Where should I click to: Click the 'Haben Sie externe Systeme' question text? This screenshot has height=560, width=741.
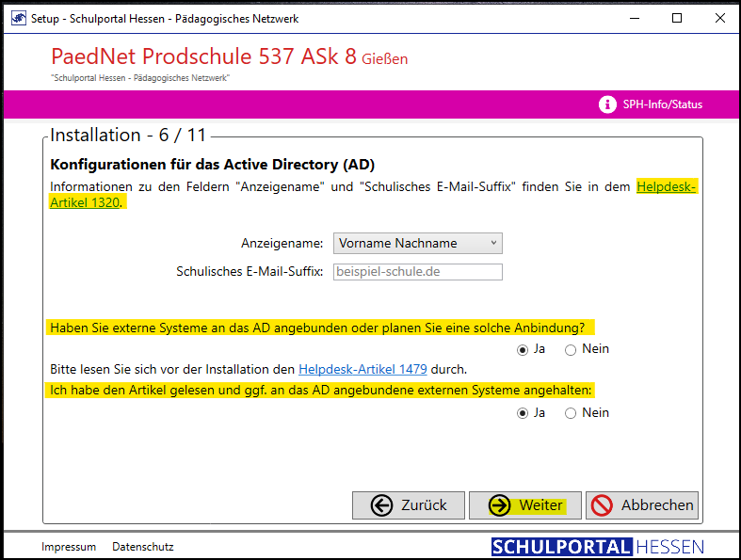tap(317, 328)
